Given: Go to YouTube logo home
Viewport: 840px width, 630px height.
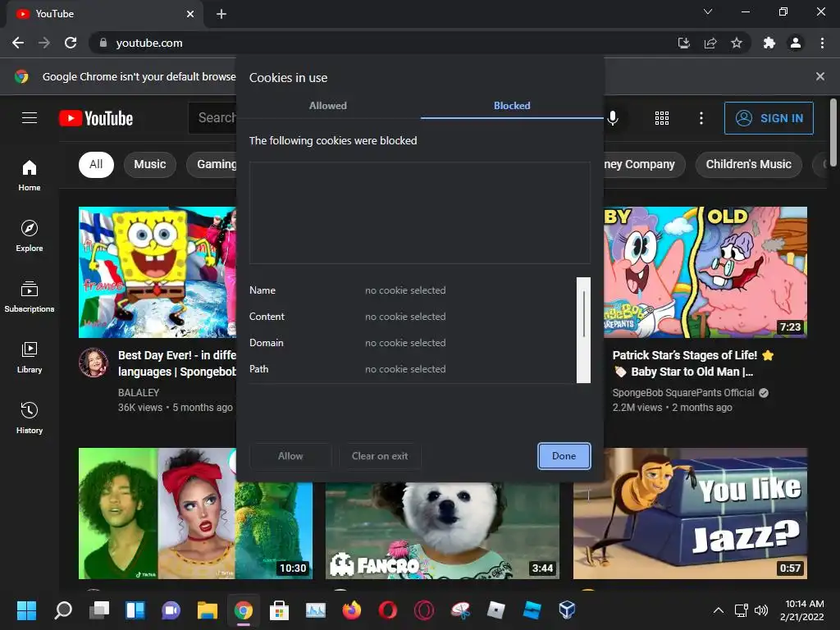Looking at the screenshot, I should pyautogui.click(x=96, y=118).
